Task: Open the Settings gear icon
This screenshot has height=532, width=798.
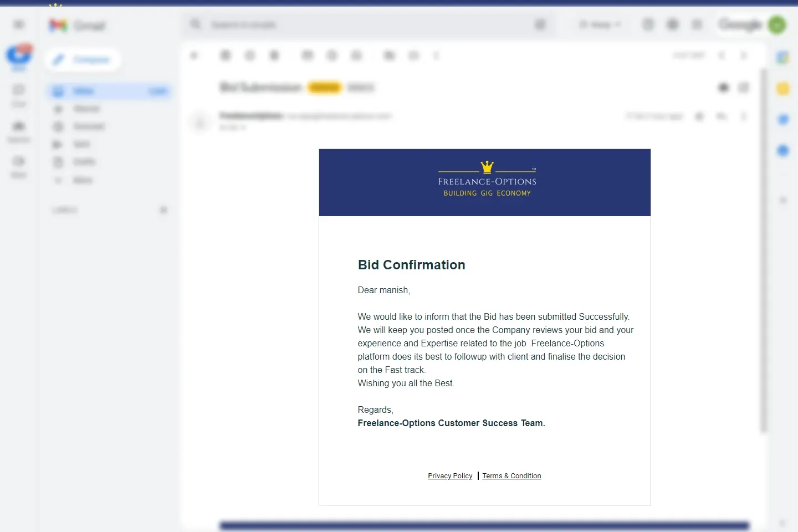Action: pos(672,24)
